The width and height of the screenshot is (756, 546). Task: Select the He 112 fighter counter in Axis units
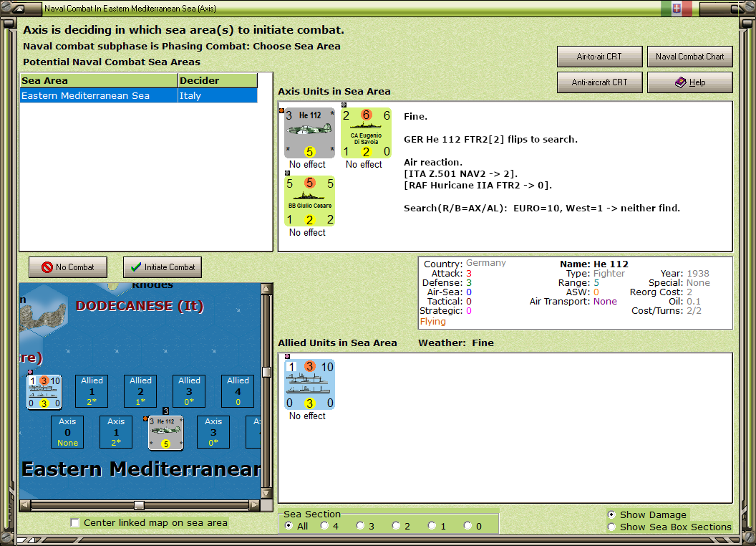pyautogui.click(x=309, y=133)
